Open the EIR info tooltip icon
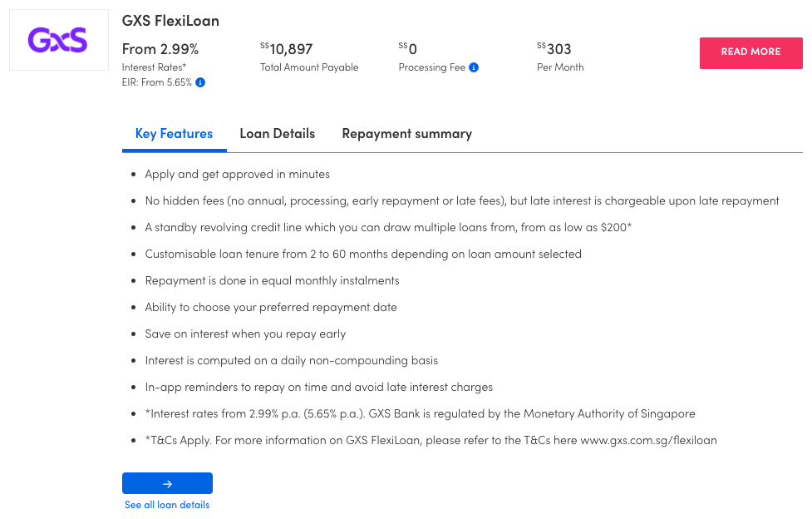This screenshot has height=519, width=812. (x=200, y=82)
